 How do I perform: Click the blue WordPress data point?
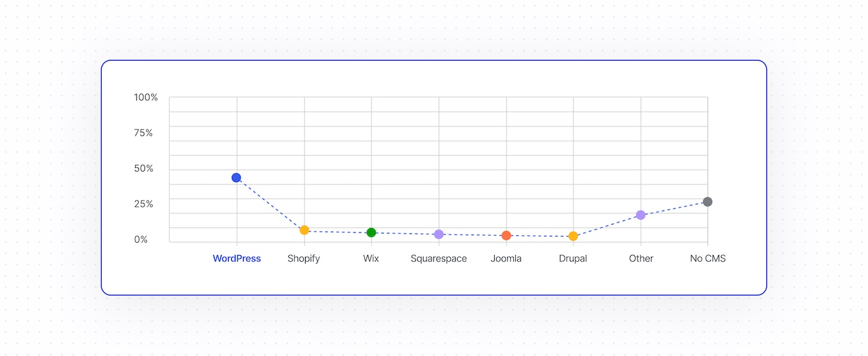(x=236, y=178)
